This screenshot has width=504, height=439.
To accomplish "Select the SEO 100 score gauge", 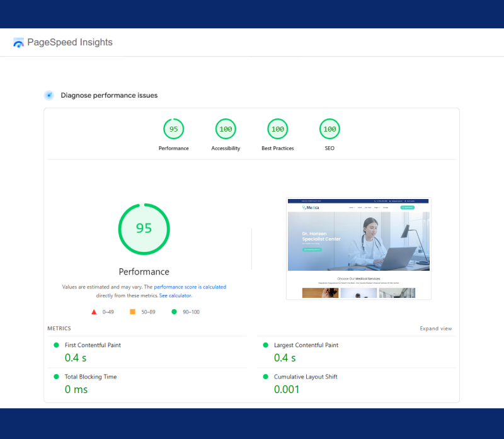I will pos(329,129).
